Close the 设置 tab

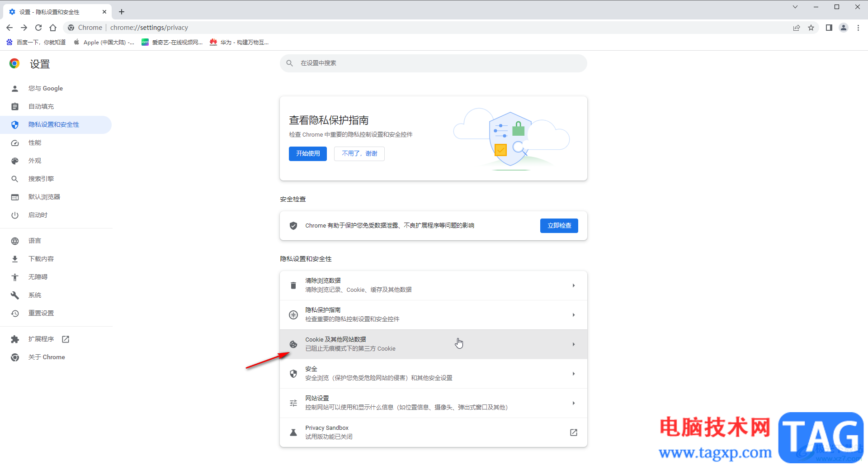click(104, 12)
